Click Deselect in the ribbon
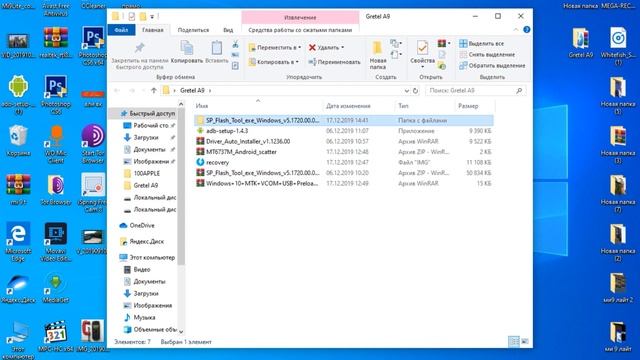This screenshot has height=360, width=640. click(x=487, y=54)
